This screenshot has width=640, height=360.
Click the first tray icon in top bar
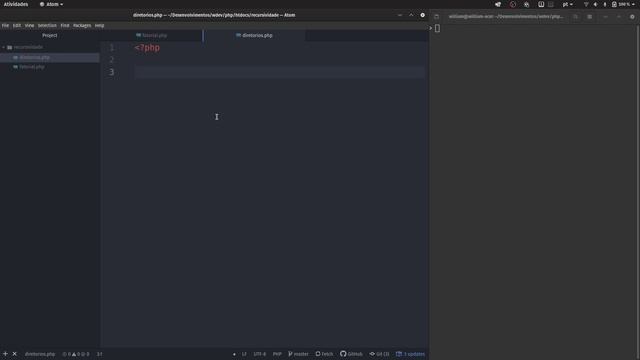click(x=498, y=4)
